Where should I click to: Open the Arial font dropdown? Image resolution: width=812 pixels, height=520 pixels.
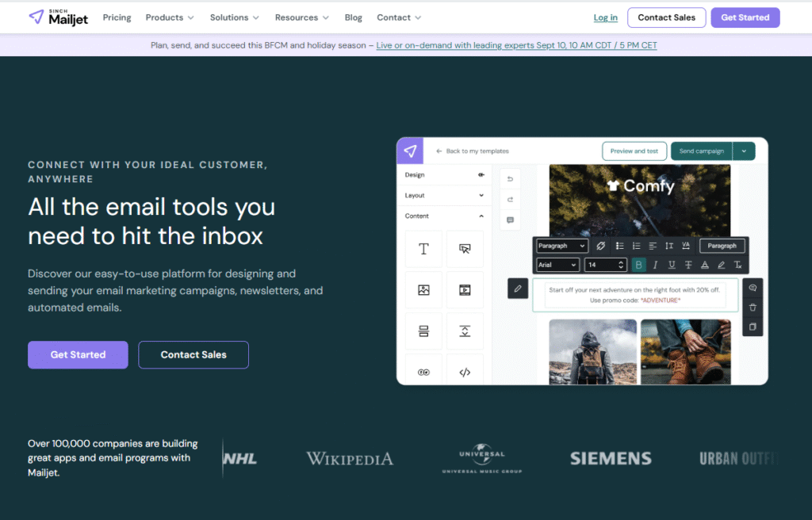click(x=557, y=265)
